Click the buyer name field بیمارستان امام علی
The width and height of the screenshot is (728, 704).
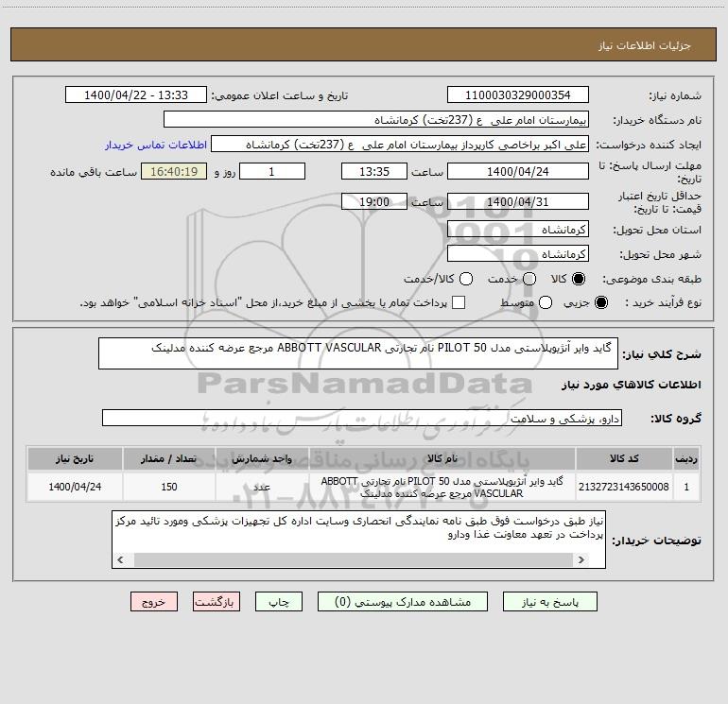point(376,120)
